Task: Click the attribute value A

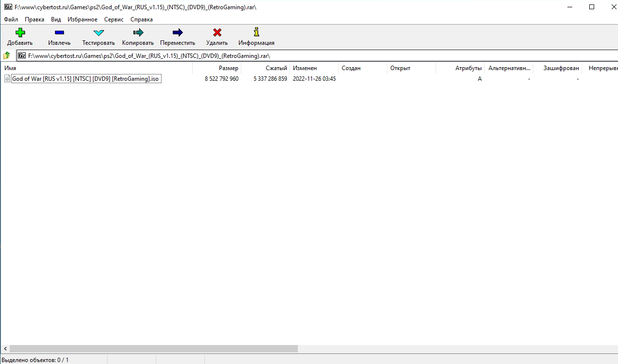Action: [x=480, y=78]
